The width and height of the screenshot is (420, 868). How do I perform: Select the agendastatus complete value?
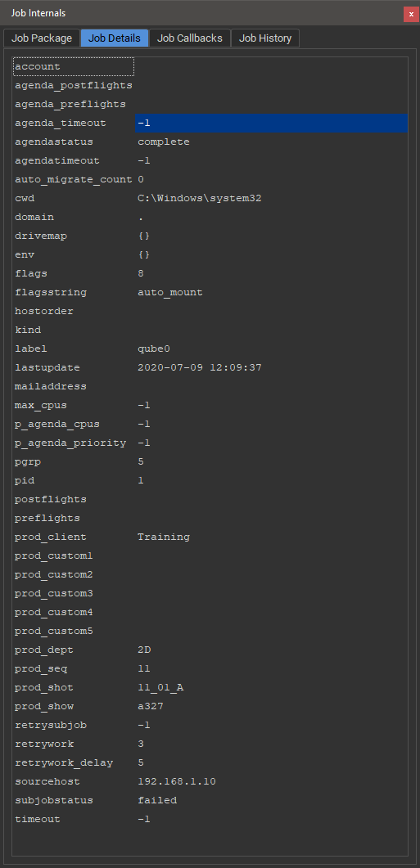(x=164, y=142)
